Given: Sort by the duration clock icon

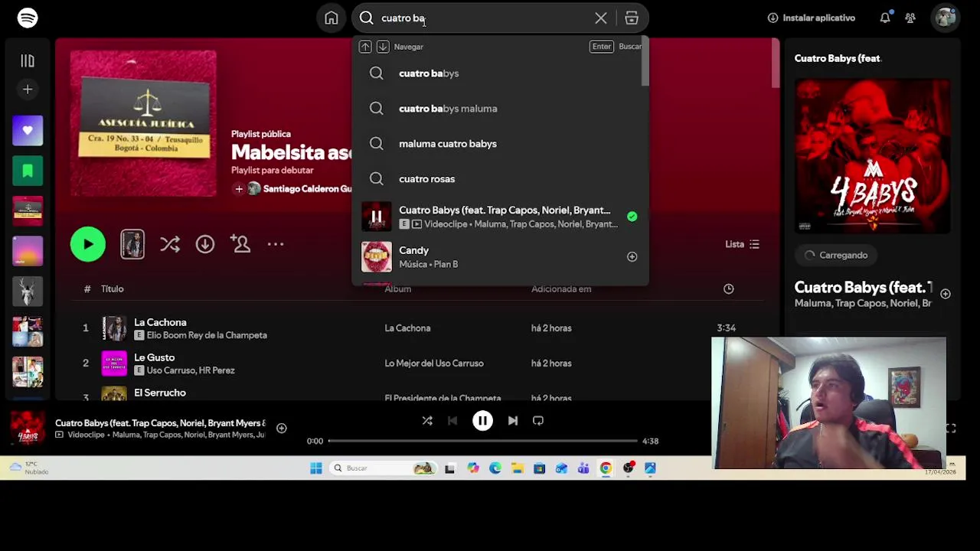Looking at the screenshot, I should tap(728, 289).
